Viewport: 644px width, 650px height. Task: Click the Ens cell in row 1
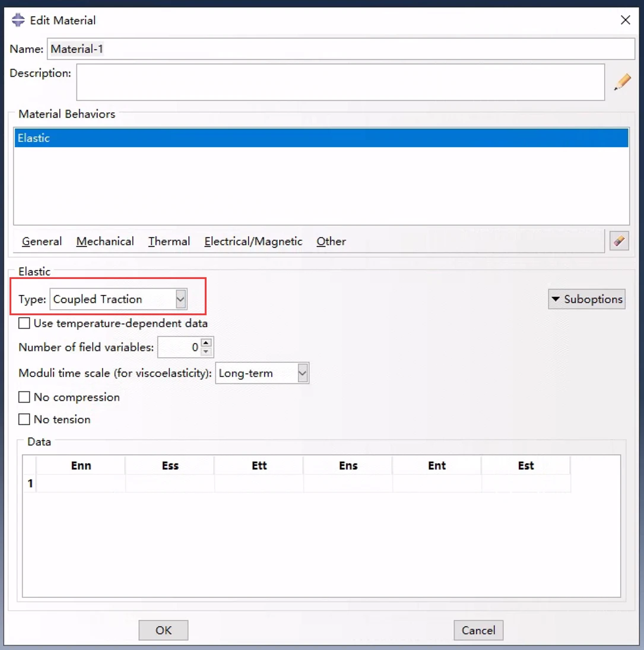[x=348, y=483]
